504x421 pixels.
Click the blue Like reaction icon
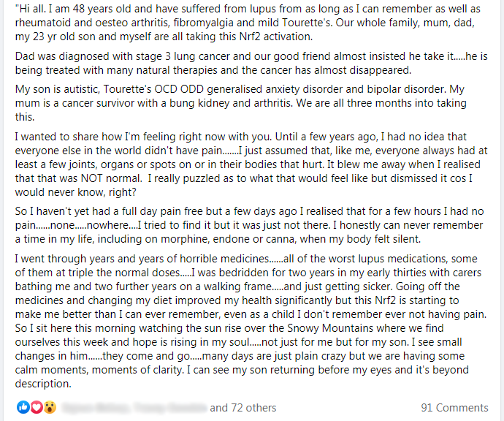coord(23,408)
